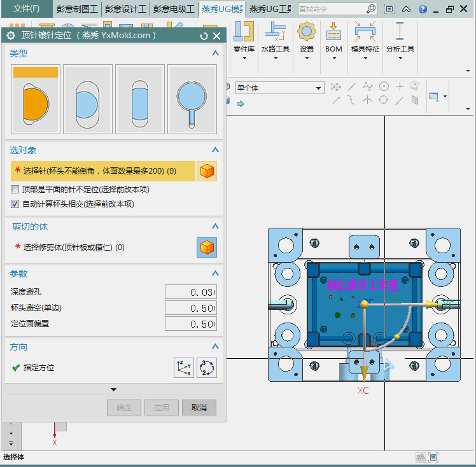
Task: Click the select trim body cube icon
Action: click(207, 247)
